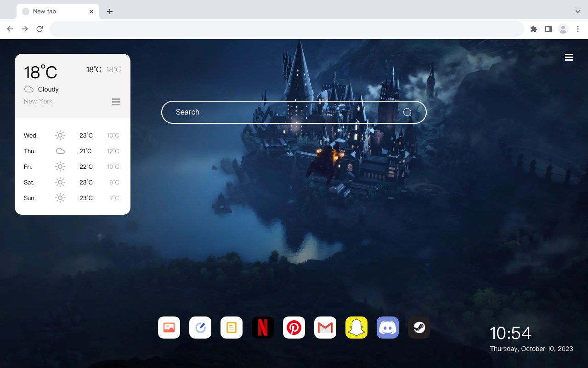Image resolution: width=588 pixels, height=368 pixels.
Task: Click Saturday's 9°C low temperature
Action: tap(114, 182)
